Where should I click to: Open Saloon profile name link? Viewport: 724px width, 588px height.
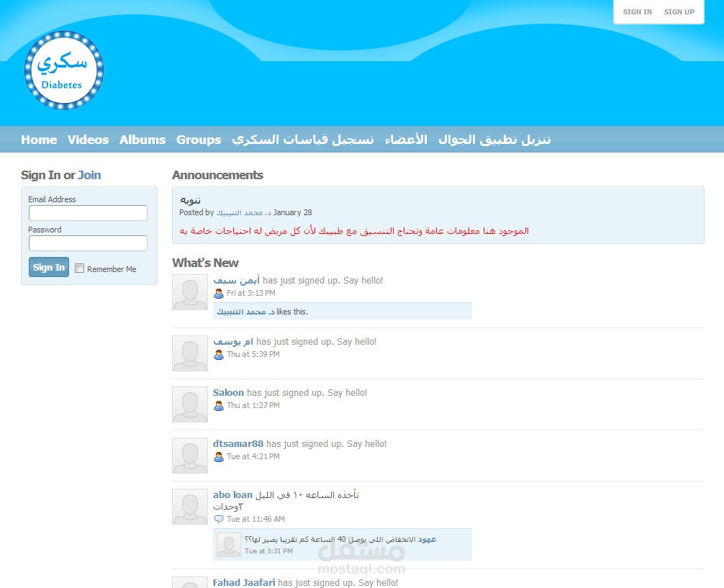[x=228, y=393]
